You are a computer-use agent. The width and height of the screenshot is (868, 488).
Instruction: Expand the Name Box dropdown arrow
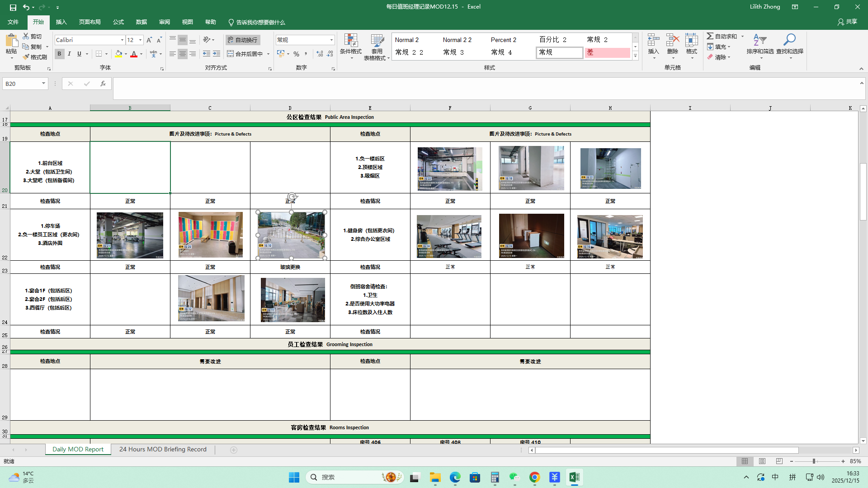[43, 84]
